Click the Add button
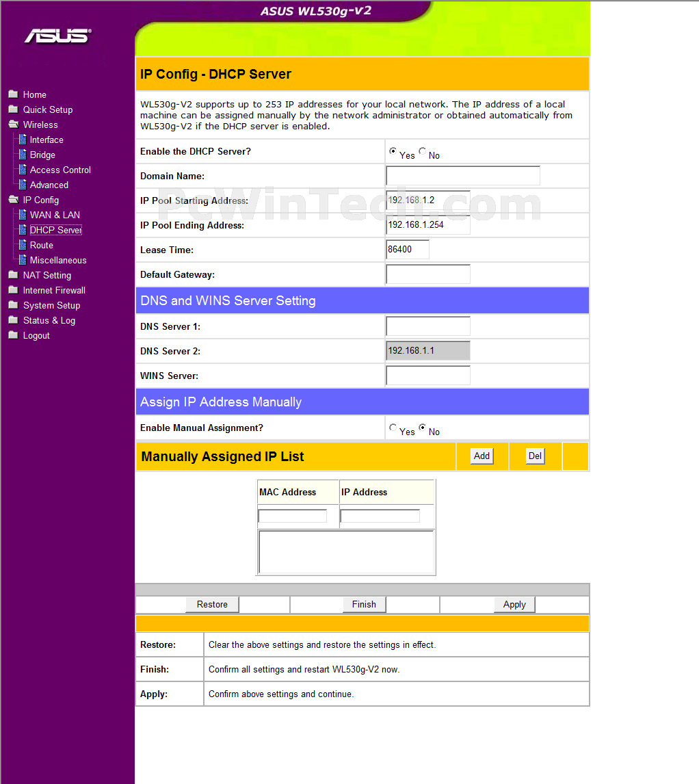Screen dimensions: 699x784 (x=482, y=456)
